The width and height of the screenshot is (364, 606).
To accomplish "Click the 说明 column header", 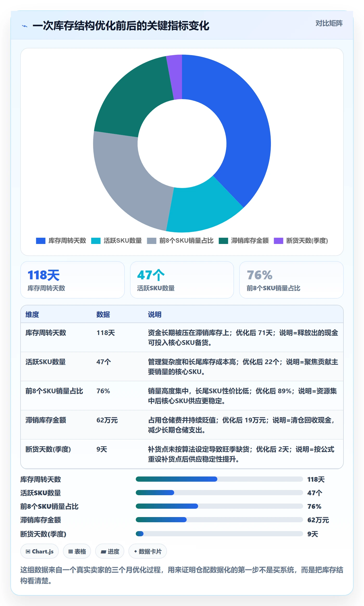I will click(x=155, y=314).
